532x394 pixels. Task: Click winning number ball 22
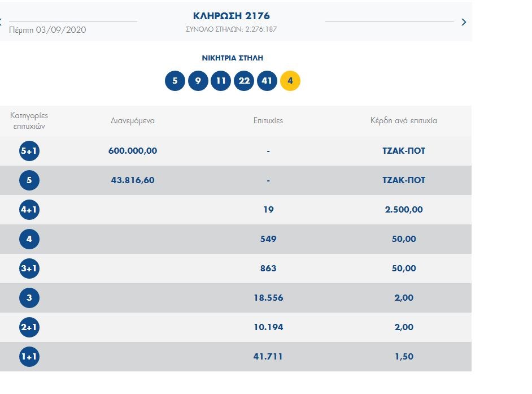[x=244, y=81]
